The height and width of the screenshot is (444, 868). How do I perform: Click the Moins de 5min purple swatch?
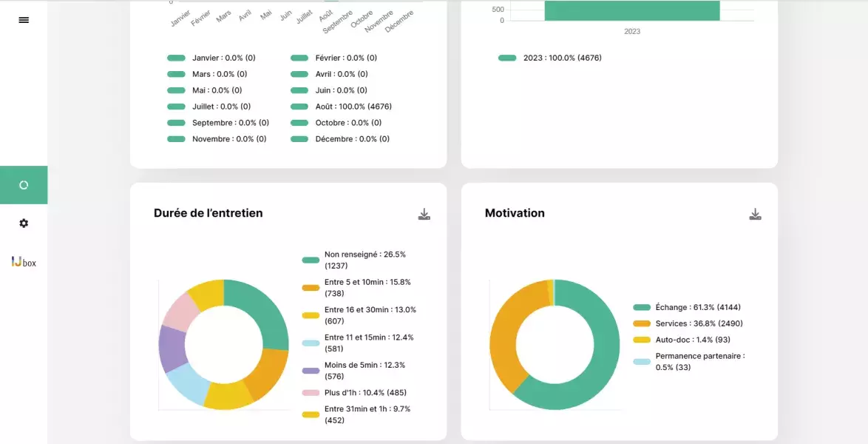(x=311, y=371)
